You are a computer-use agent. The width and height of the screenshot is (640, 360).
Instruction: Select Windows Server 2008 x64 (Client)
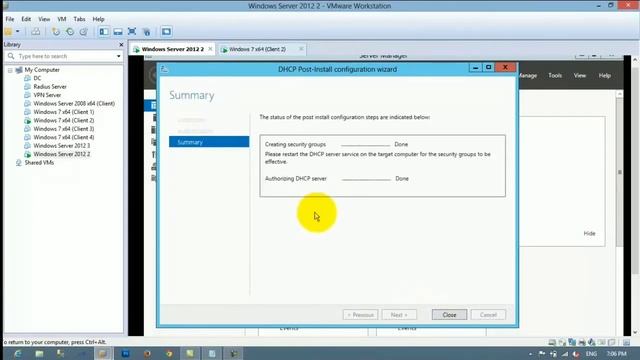(x=74, y=104)
